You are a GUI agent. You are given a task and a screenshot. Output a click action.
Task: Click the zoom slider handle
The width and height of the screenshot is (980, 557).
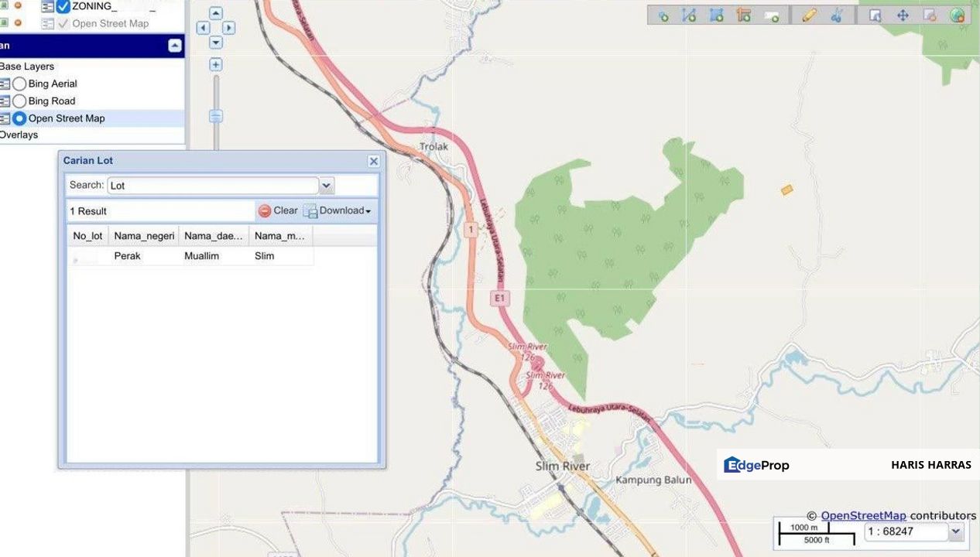216,116
